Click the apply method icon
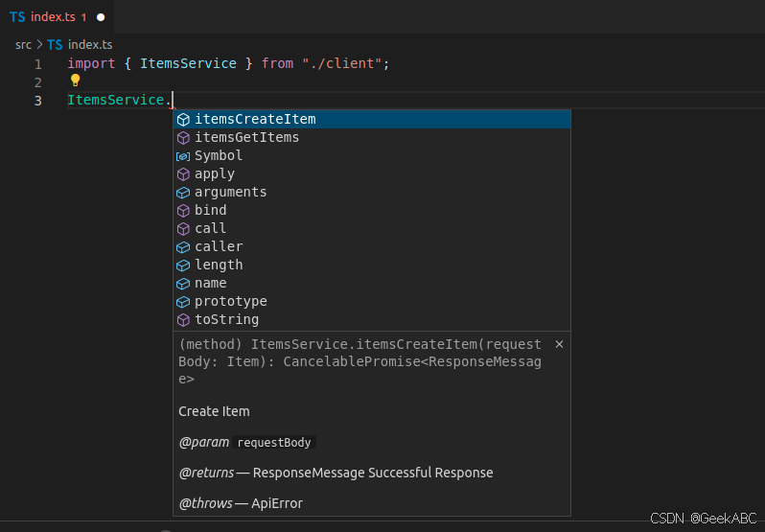Screen dimensions: 765x532 coord(183,174)
